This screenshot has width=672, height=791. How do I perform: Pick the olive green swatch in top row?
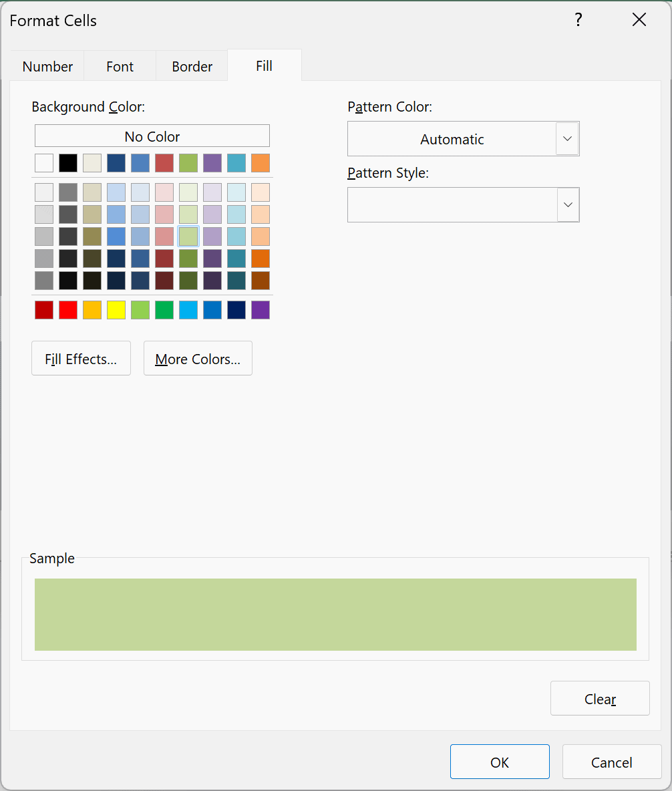[188, 163]
